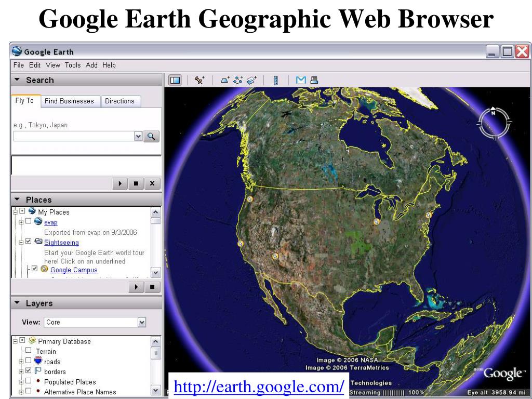The height and width of the screenshot is (399, 532).
Task: Open the Fly To history dropdown arrow
Action: point(138,137)
